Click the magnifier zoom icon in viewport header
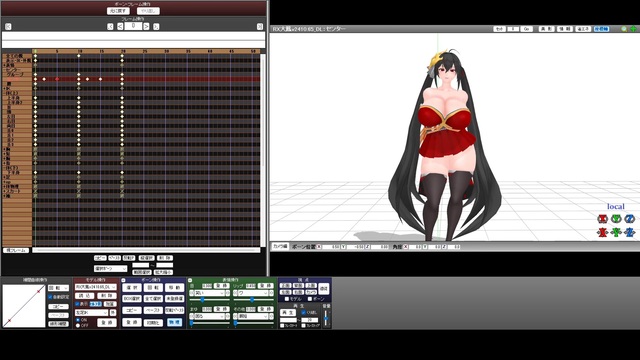 [624, 29]
